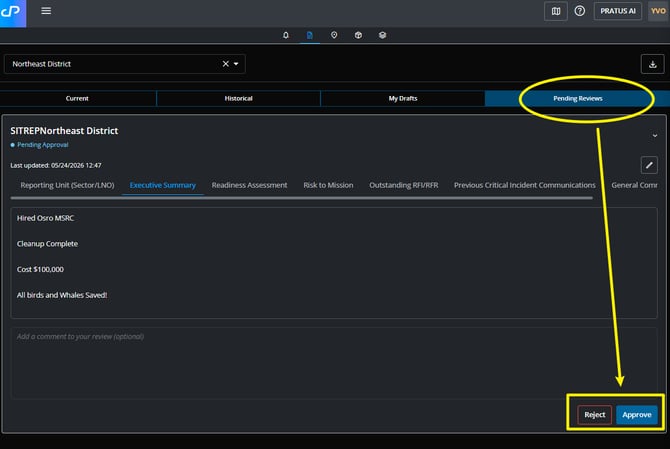Click the 'Cleanup Complete' line
The image size is (670, 449).
pos(47,244)
